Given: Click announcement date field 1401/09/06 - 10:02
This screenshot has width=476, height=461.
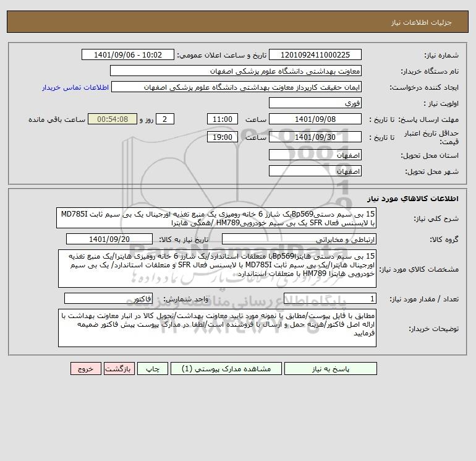Looking at the screenshot, I should tap(128, 54).
